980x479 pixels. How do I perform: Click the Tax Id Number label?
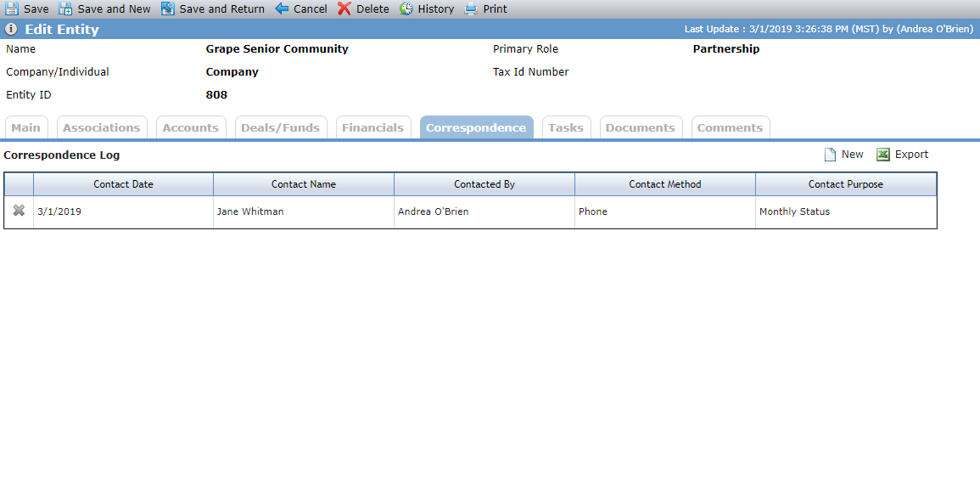coord(530,72)
